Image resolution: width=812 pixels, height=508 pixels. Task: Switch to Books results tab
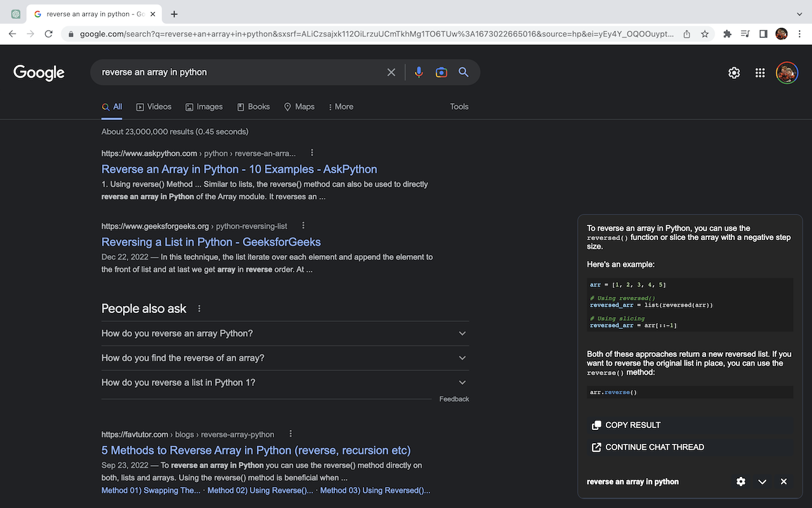point(253,107)
